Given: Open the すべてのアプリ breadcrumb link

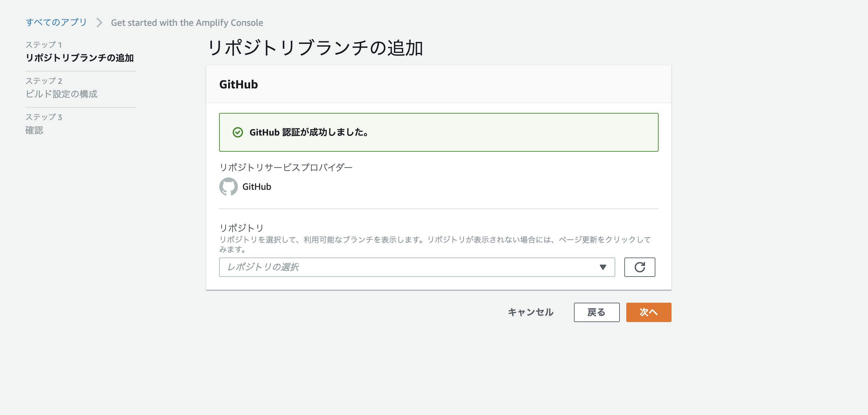Looking at the screenshot, I should pyautogui.click(x=56, y=22).
